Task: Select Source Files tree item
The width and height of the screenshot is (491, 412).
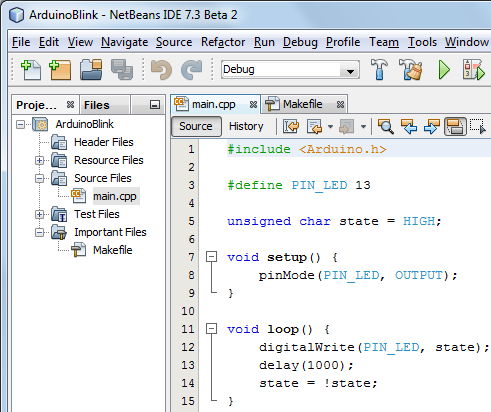Action: (103, 178)
